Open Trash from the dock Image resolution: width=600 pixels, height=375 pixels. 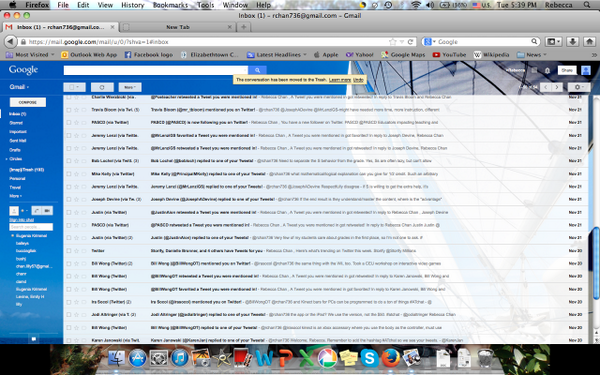click(485, 358)
